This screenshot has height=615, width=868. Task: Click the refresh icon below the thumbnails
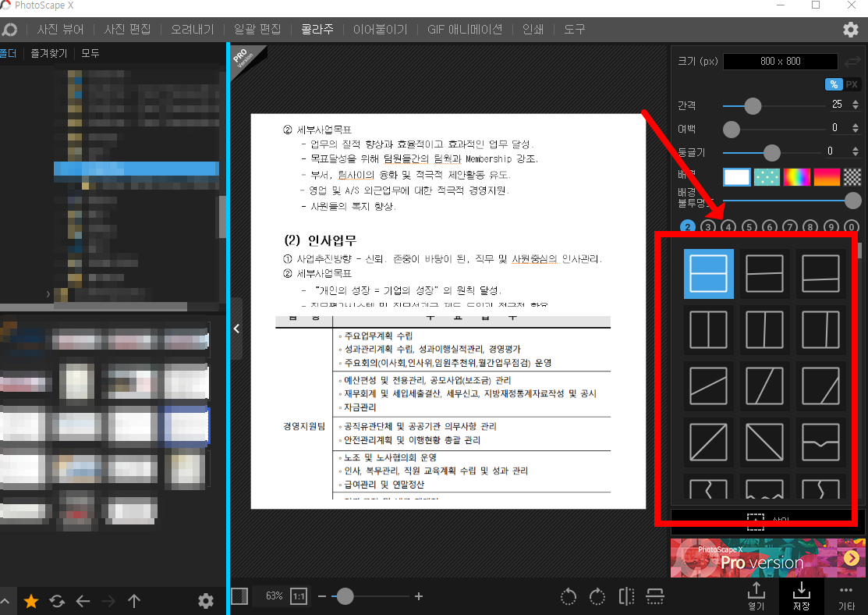pos(55,601)
